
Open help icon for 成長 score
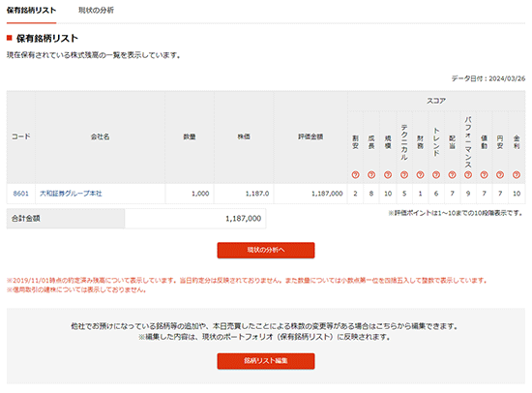click(371, 174)
